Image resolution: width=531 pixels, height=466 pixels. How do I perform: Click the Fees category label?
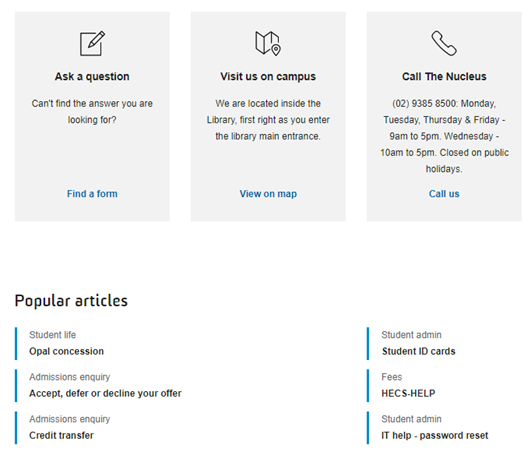click(x=392, y=377)
